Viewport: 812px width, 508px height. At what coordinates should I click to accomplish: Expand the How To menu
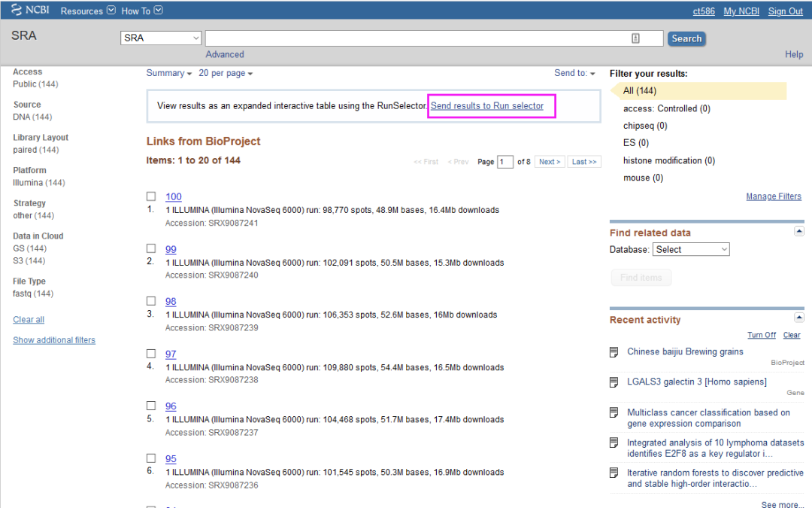pos(142,11)
